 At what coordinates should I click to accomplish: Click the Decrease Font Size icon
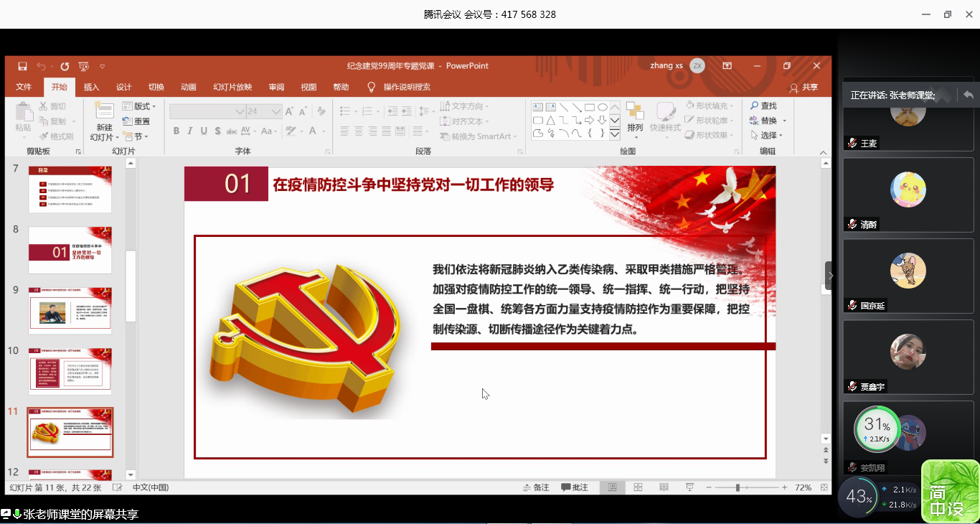coord(301,111)
